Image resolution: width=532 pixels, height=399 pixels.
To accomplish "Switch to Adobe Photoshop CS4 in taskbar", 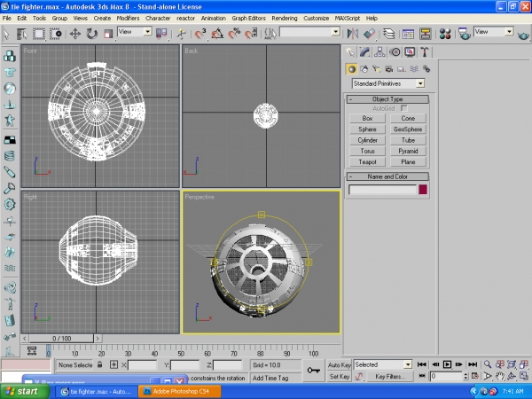I will pos(180,392).
